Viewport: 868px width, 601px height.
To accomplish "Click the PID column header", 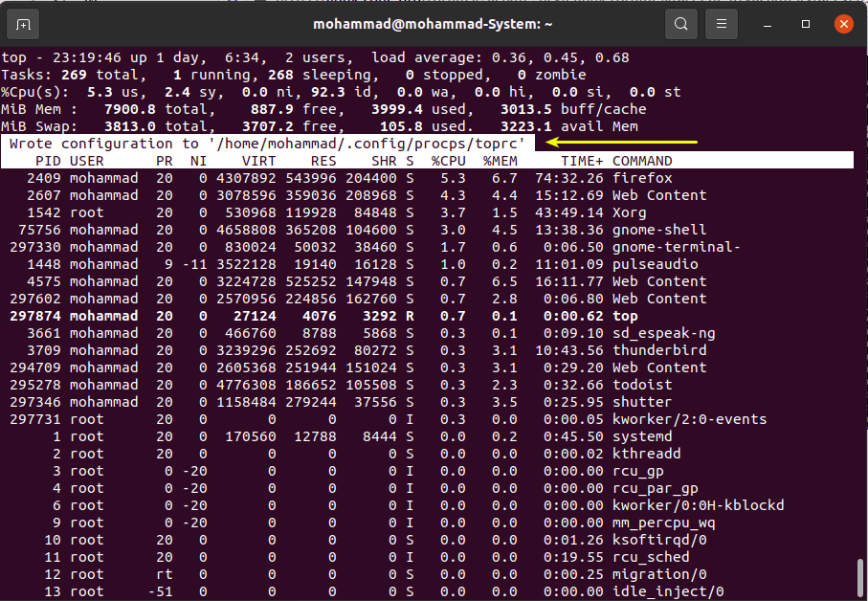I will click(x=48, y=161).
